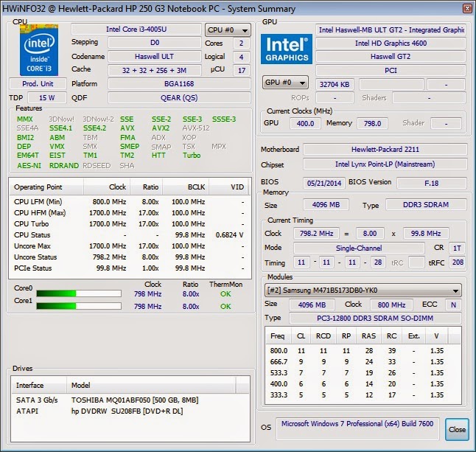Click the Prod. Unit button
This screenshot has width=476, height=452.
(38, 84)
